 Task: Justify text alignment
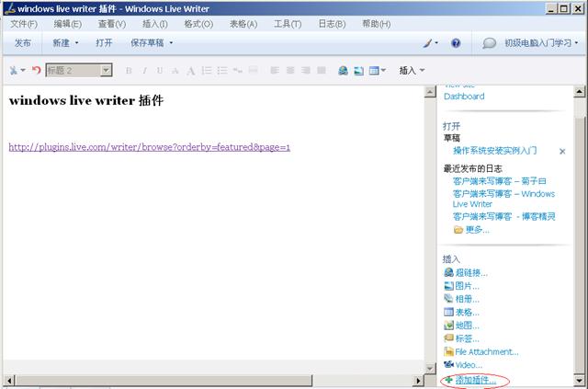coord(322,70)
